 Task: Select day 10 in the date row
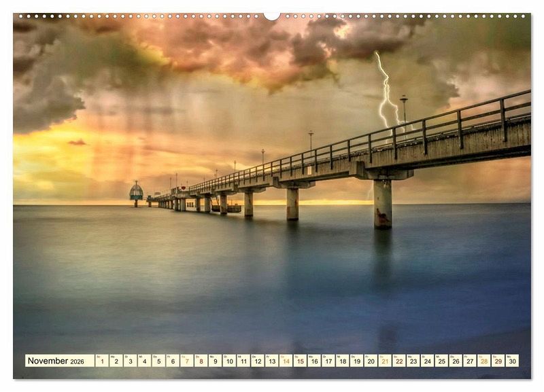tap(229, 361)
